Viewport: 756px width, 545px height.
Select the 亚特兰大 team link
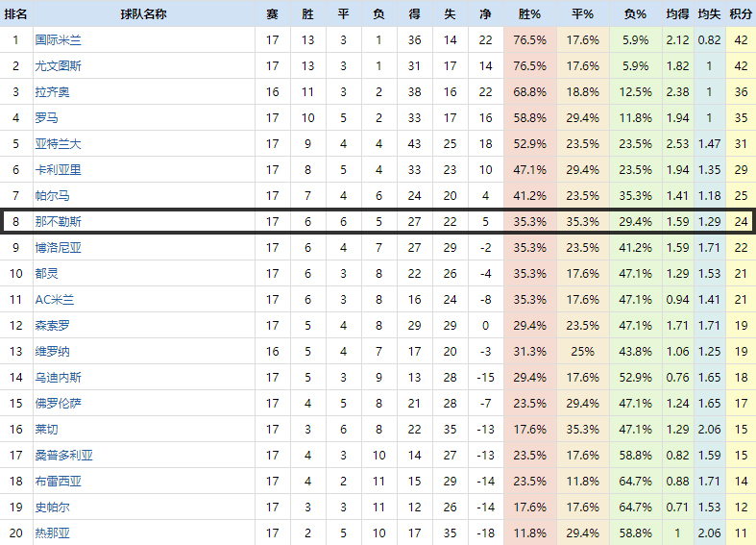[x=58, y=144]
